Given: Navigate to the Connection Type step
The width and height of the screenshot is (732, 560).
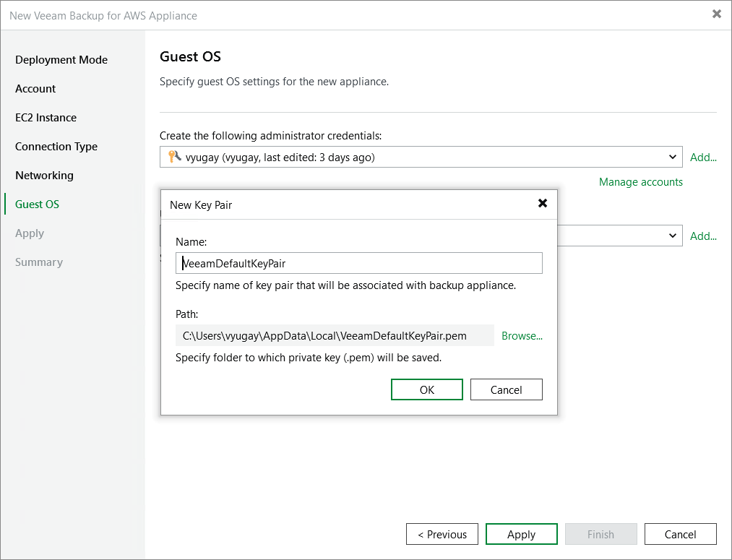Looking at the screenshot, I should point(56,146).
